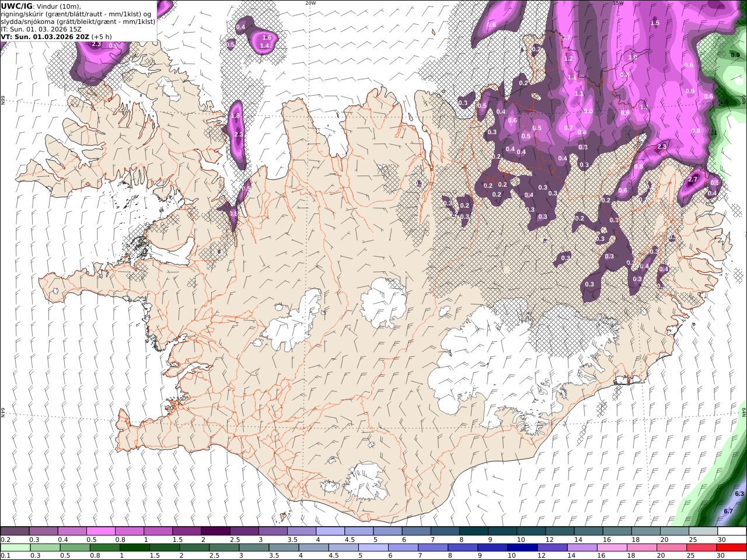This screenshot has height=560, width=747.
Task: Select the 1.4 snowfall value on the map
Action: pos(264,45)
